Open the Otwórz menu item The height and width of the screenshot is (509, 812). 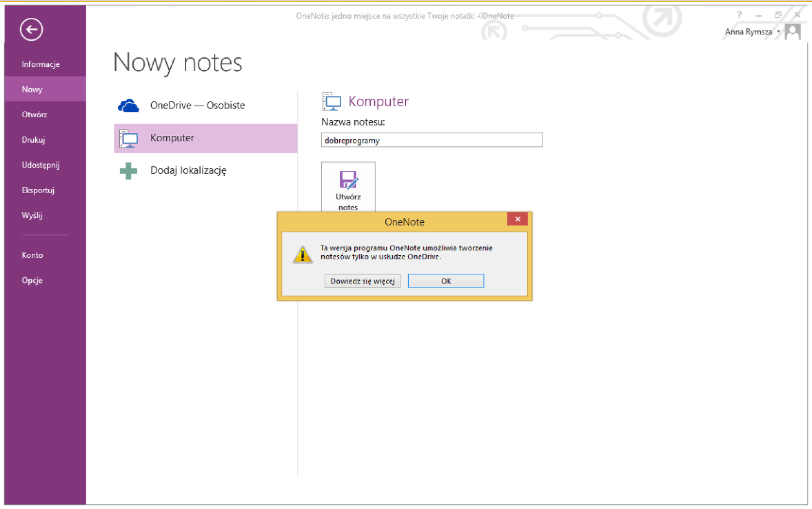(45, 115)
